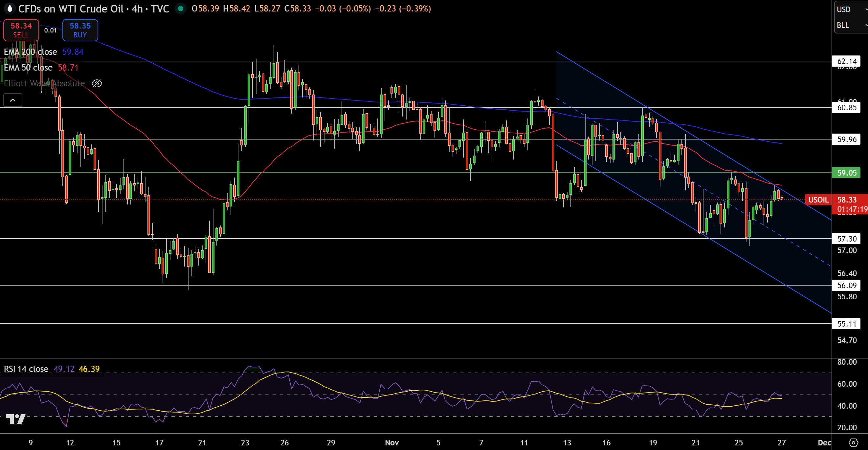This screenshot has height=450, width=868.
Task: Select the RSI 14 close legend entry
Action: tap(26, 369)
